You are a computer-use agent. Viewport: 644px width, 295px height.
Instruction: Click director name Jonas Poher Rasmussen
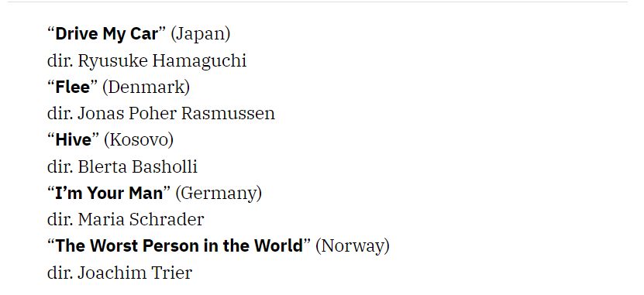tap(176, 114)
